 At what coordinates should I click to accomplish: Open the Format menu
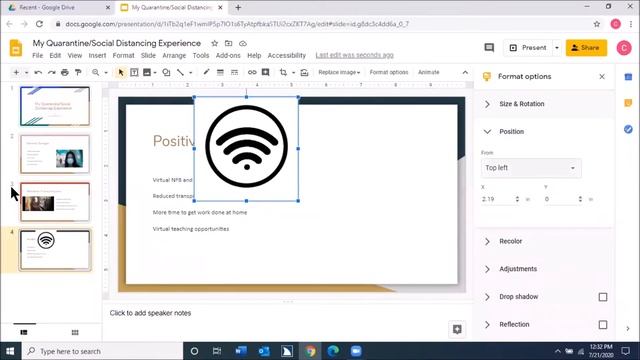(123, 56)
